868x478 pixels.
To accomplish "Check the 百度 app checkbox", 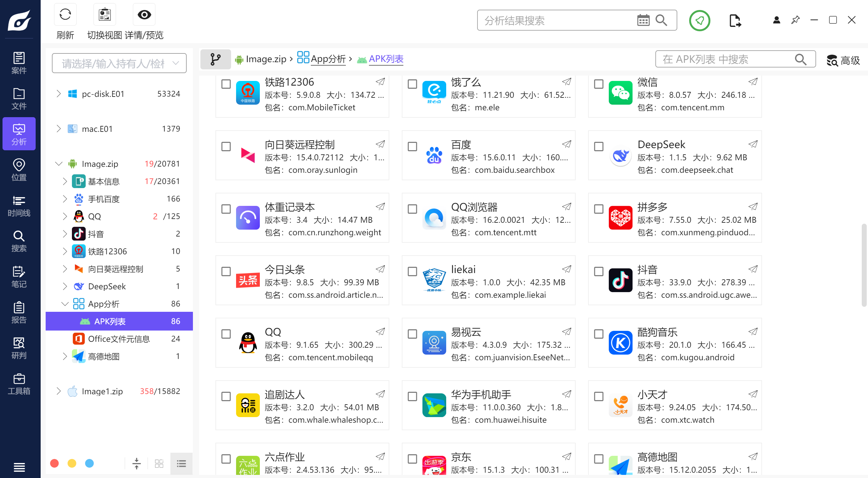I will pos(412,147).
